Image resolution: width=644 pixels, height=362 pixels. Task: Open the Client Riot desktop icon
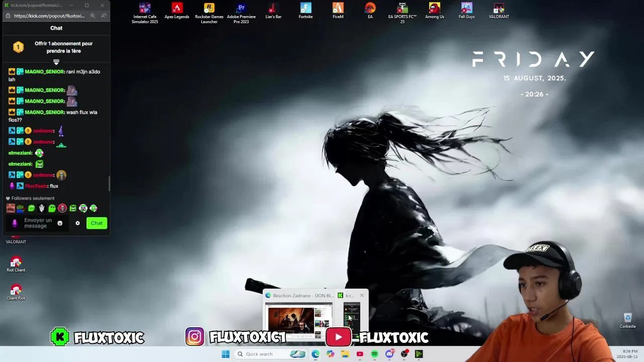click(16, 293)
